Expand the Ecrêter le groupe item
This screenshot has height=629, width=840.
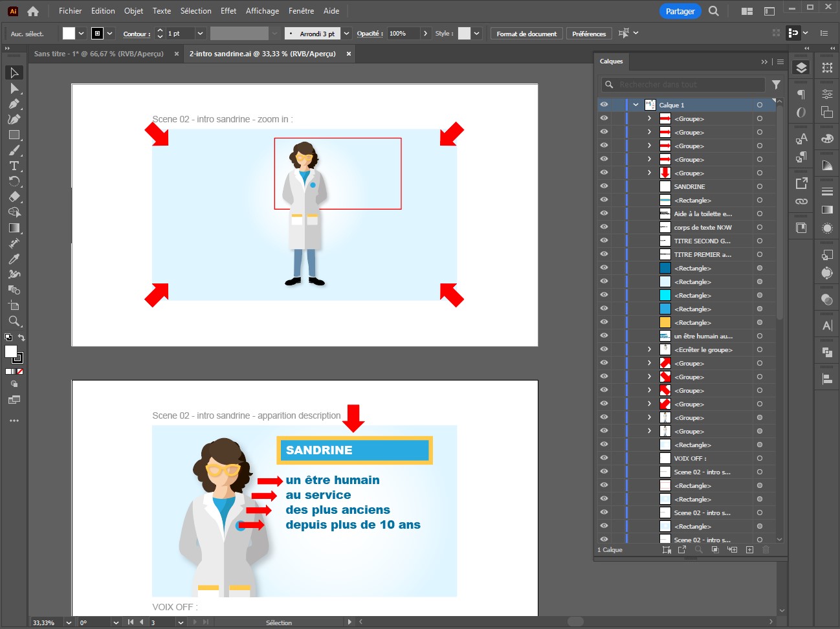click(x=649, y=349)
